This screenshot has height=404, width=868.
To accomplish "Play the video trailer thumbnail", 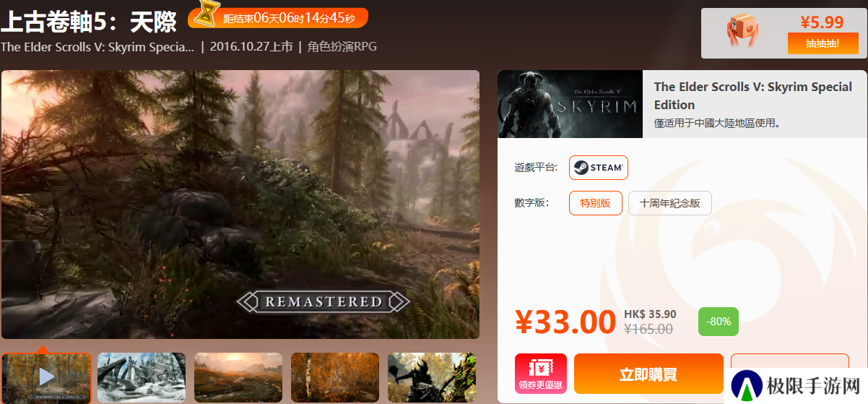I will (x=46, y=377).
